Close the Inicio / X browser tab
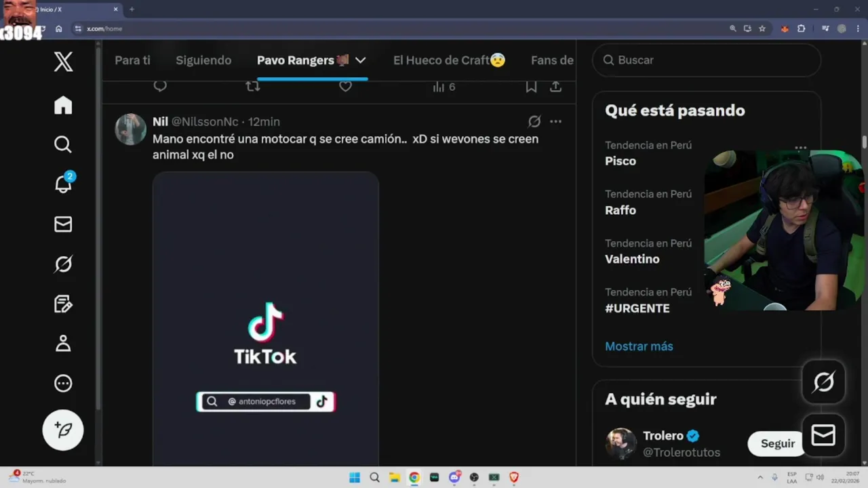 pos(116,9)
